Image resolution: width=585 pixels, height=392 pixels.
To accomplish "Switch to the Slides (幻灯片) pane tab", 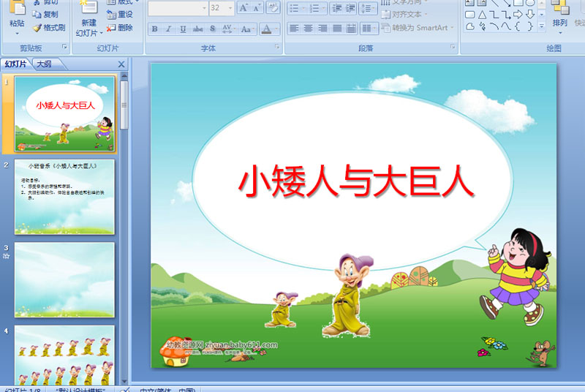I will tap(15, 64).
